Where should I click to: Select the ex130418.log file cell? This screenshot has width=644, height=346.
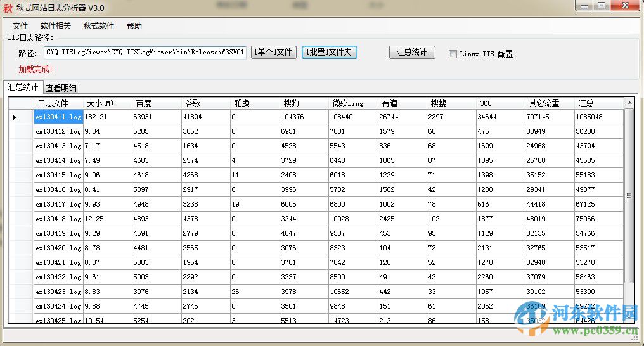pos(59,219)
